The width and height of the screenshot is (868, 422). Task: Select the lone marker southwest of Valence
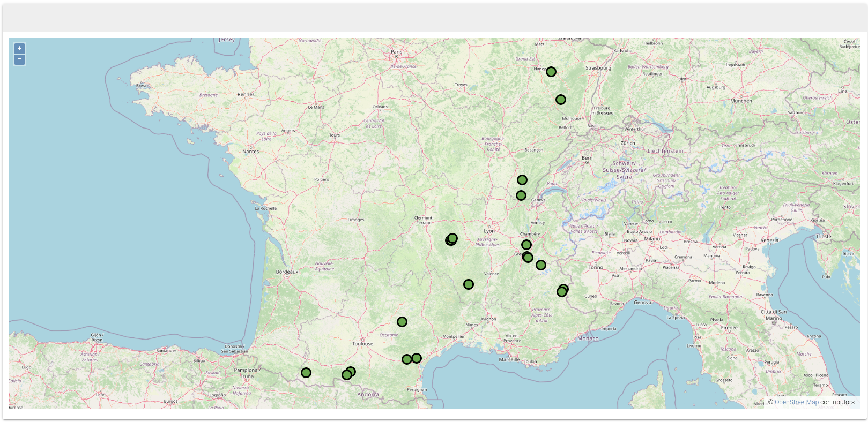[x=469, y=284]
